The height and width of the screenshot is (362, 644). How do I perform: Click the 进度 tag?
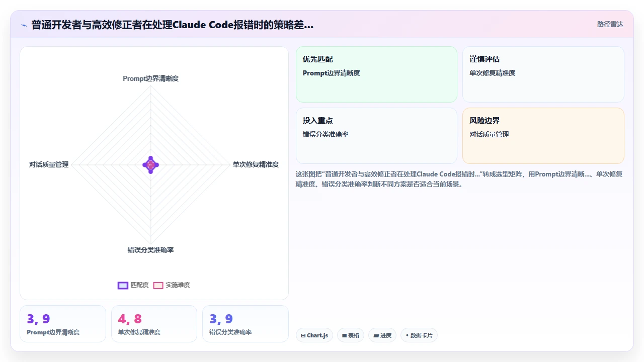tap(382, 335)
